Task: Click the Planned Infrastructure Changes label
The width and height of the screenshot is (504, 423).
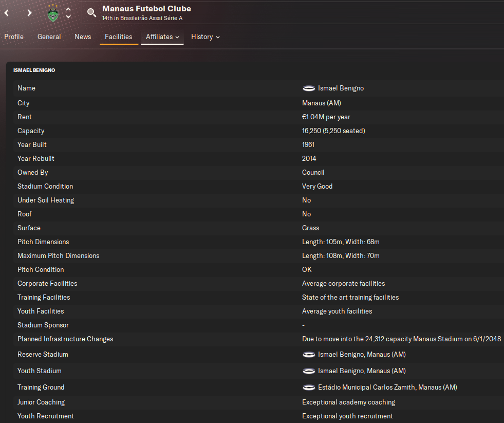Action: coord(65,339)
